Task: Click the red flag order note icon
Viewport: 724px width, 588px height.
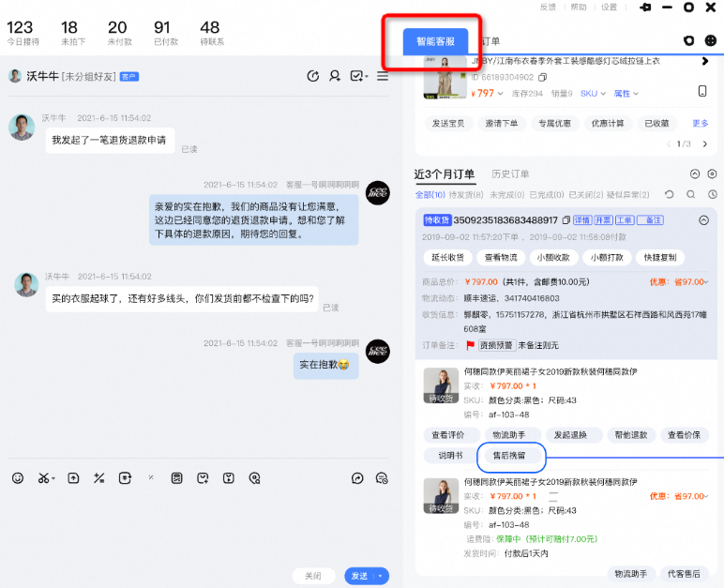Action: pos(471,345)
